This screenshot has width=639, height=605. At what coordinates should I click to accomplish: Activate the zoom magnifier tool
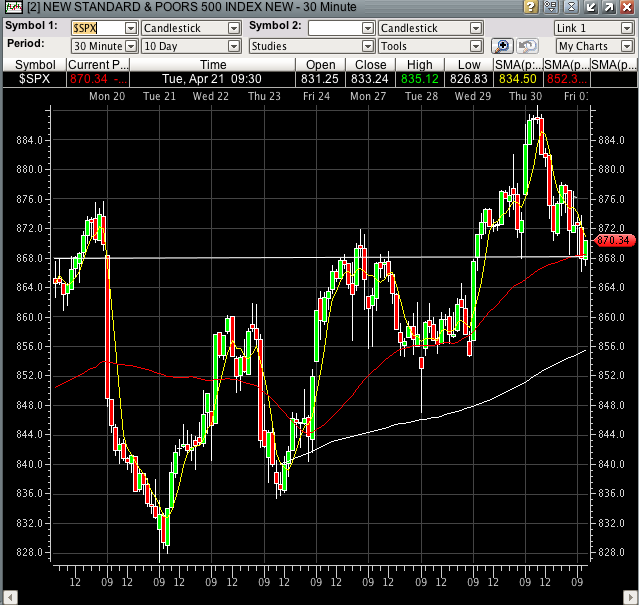(x=504, y=46)
